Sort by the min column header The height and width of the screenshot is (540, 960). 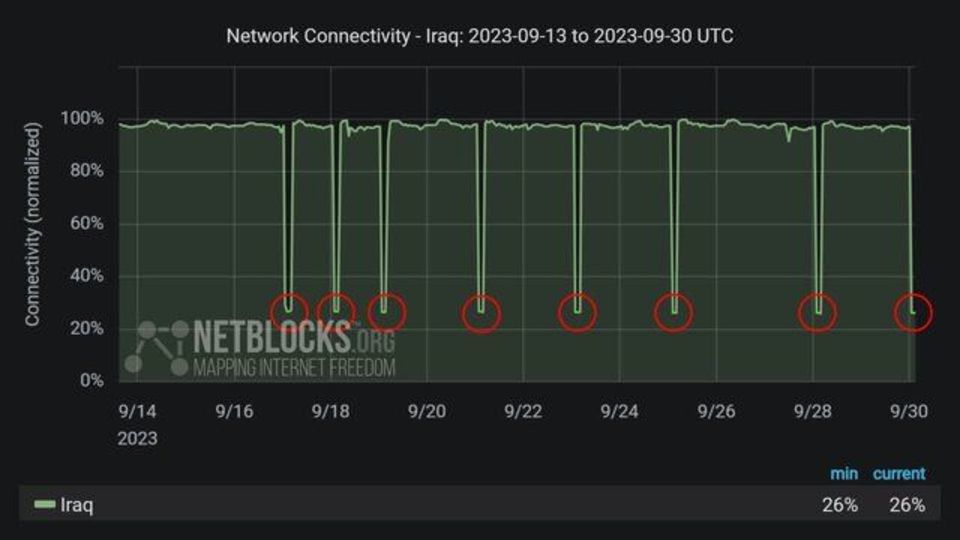point(843,473)
